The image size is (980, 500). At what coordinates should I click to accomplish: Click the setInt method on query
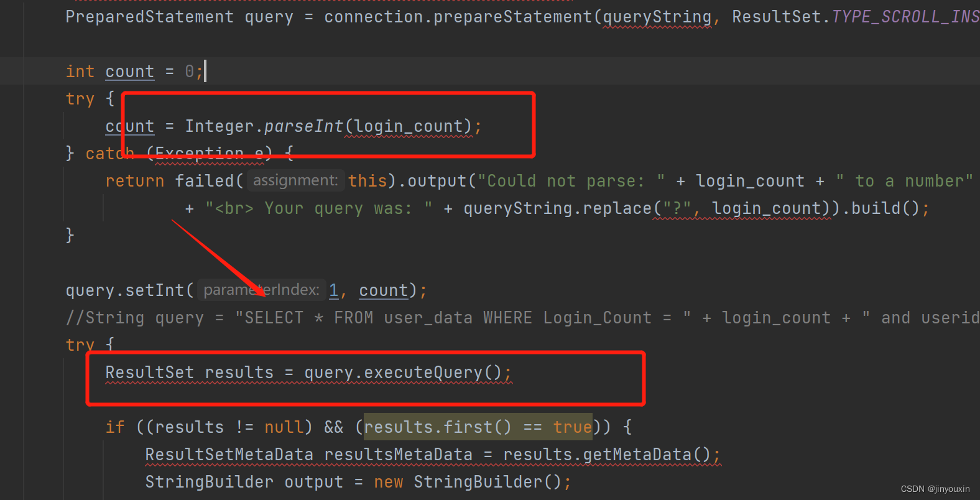155,290
